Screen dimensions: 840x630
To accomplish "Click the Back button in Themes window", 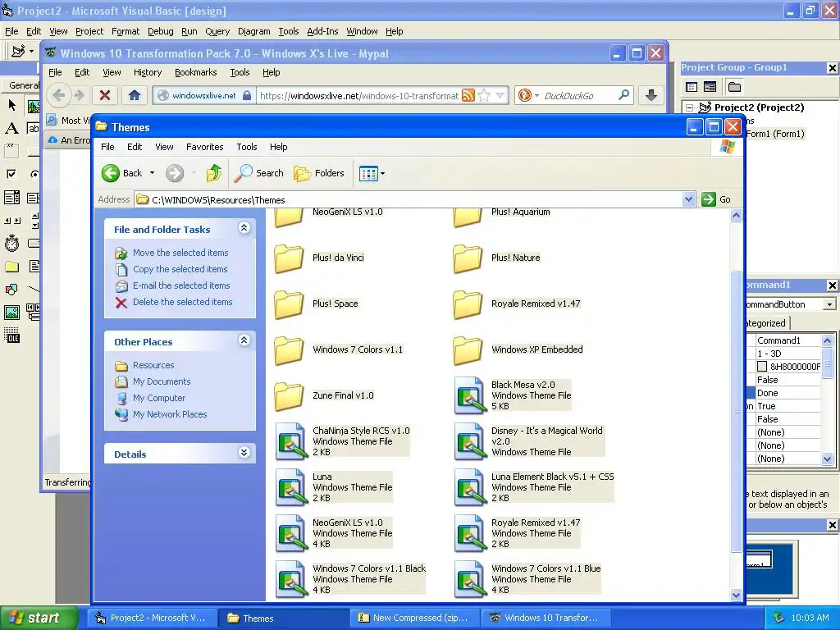I will 122,173.
